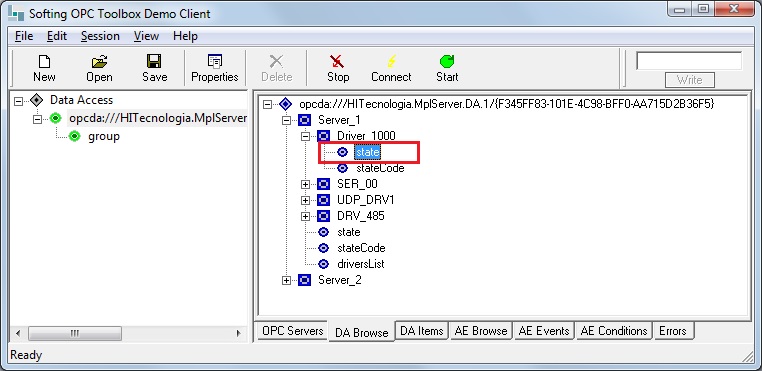Switch to the DA Browse tab
Image resolution: width=762 pixels, height=371 pixels.
click(362, 332)
